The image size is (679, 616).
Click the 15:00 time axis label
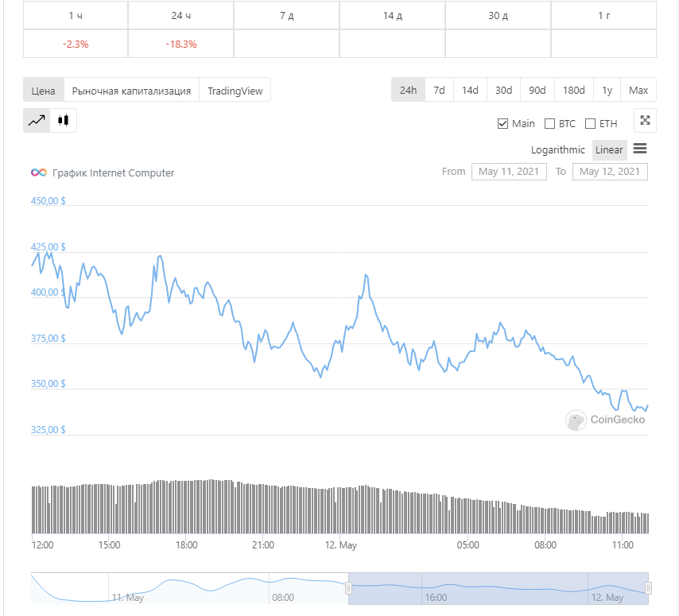point(109,545)
